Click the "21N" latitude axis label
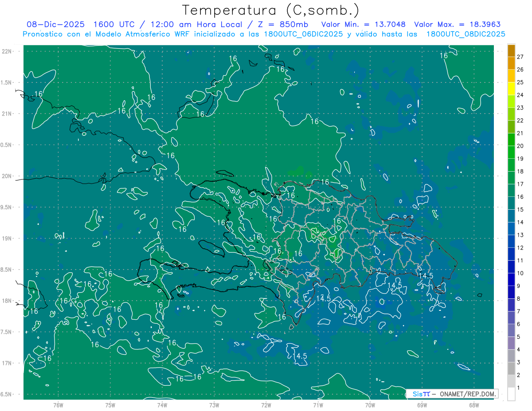Image resolution: width=532 pixels, height=411 pixels. click(7, 114)
